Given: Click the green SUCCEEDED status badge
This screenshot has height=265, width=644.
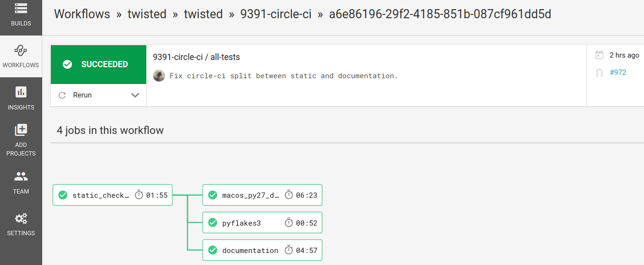Looking at the screenshot, I should [x=98, y=64].
